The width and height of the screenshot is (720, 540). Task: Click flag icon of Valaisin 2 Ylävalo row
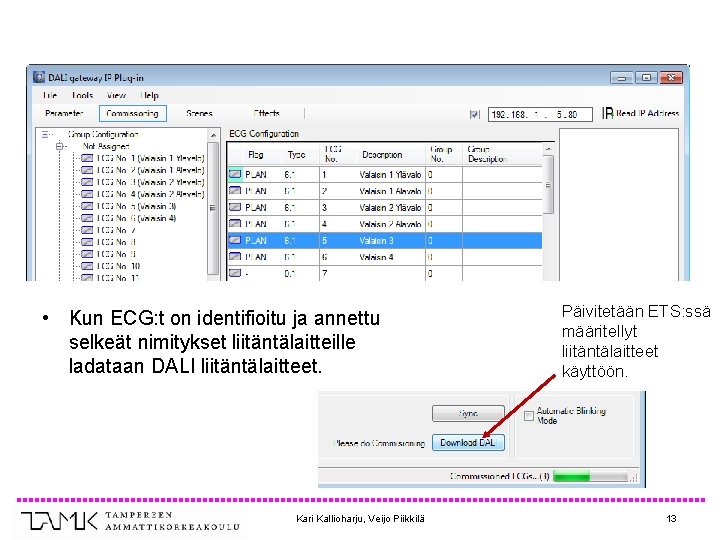click(x=235, y=207)
